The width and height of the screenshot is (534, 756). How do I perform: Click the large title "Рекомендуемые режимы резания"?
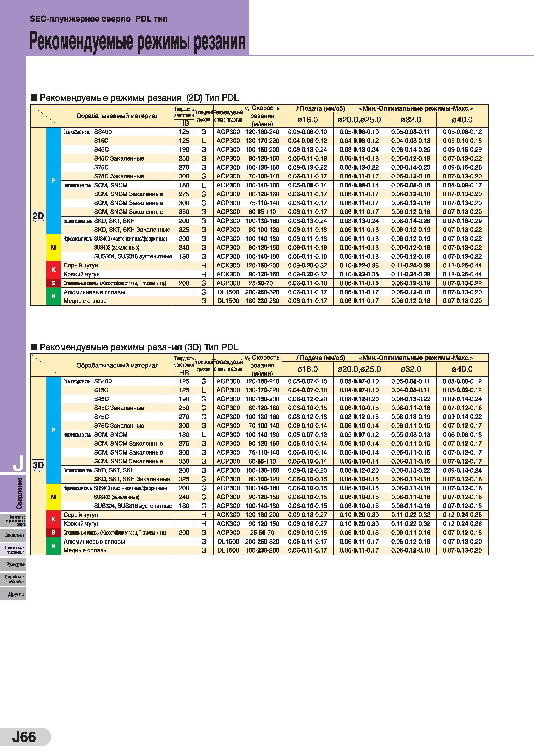(x=138, y=42)
